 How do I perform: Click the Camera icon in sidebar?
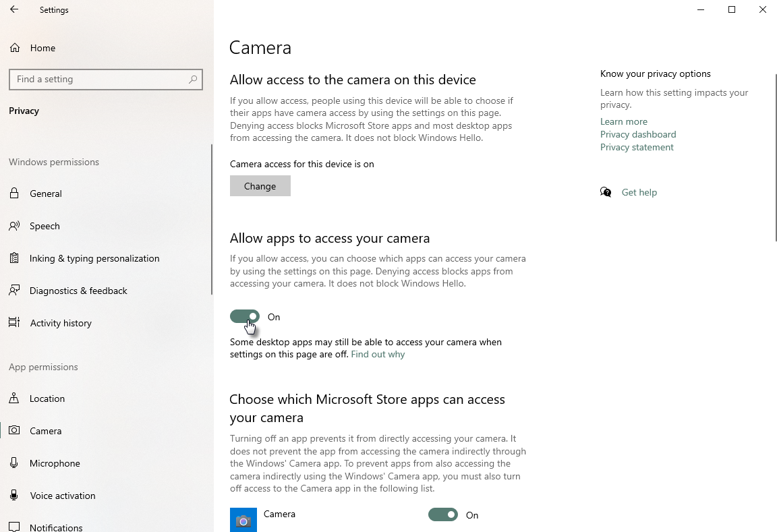pos(14,430)
